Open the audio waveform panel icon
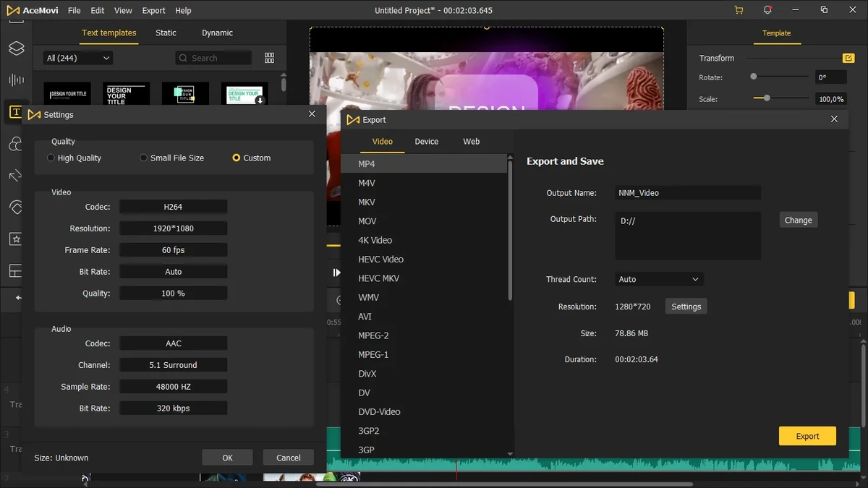 click(16, 80)
